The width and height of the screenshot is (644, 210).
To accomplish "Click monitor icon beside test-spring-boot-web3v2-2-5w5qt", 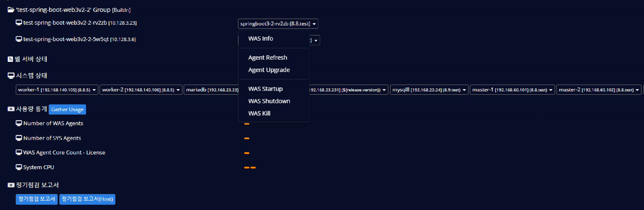I will pos(19,39).
